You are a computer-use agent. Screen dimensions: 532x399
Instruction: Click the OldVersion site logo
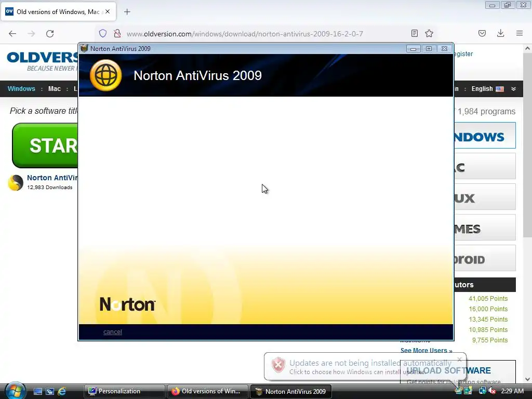pos(43,61)
